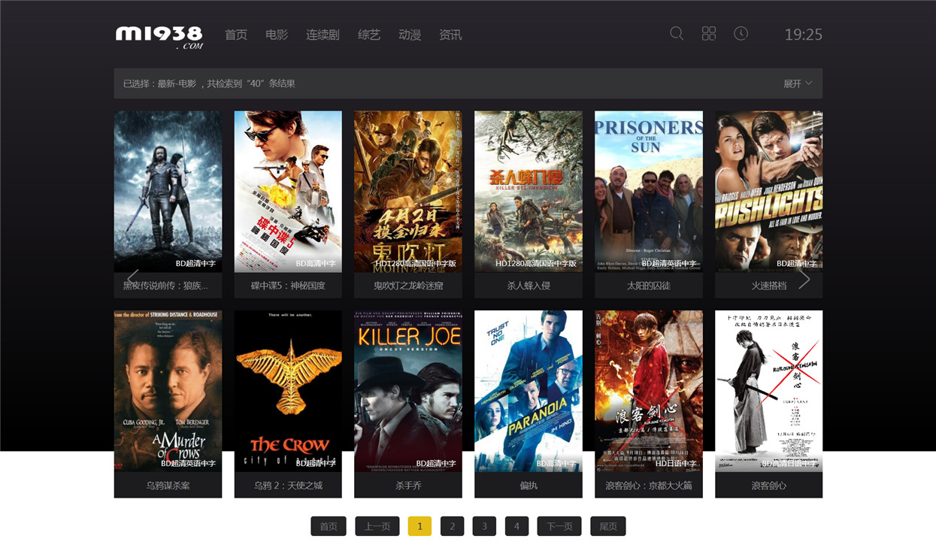This screenshot has width=936, height=560.
Task: Open the Prisoners of the Sun poster
Action: click(649, 192)
